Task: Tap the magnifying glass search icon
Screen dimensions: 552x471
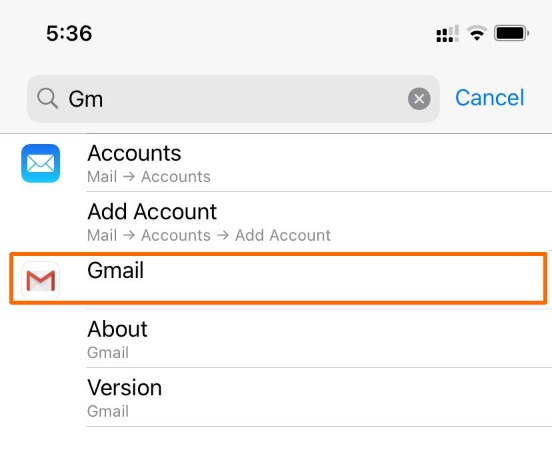Action: [x=48, y=98]
